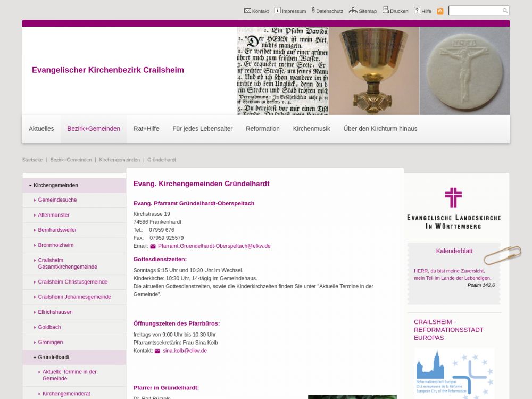
Task: Click the Kontakt envelope icon
Action: (x=247, y=11)
